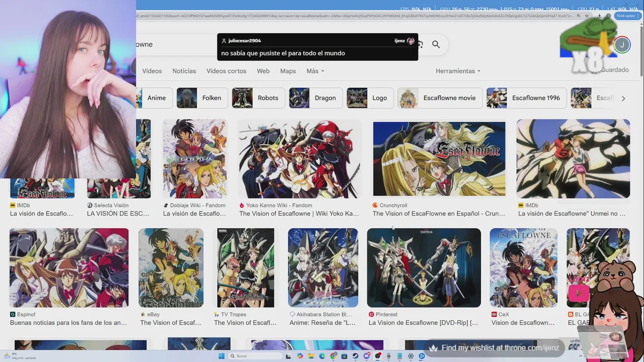Open Microsoft Edge from the taskbar
The height and width of the screenshot is (362, 644).
322,356
